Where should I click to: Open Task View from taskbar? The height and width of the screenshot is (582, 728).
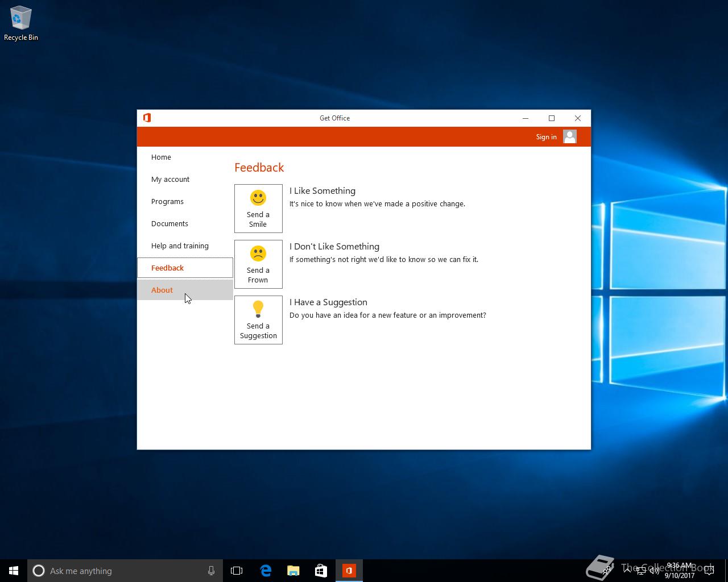click(x=237, y=571)
